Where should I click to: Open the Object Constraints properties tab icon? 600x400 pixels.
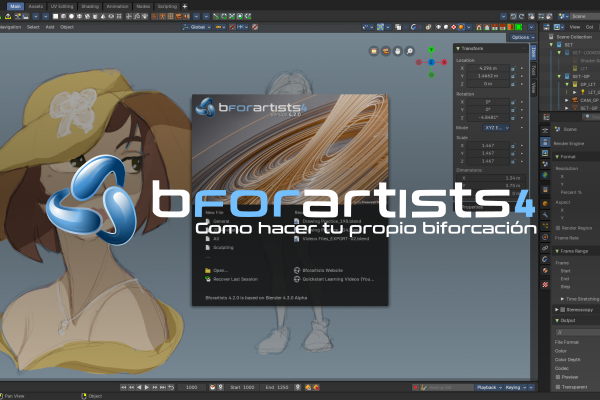coord(545,248)
